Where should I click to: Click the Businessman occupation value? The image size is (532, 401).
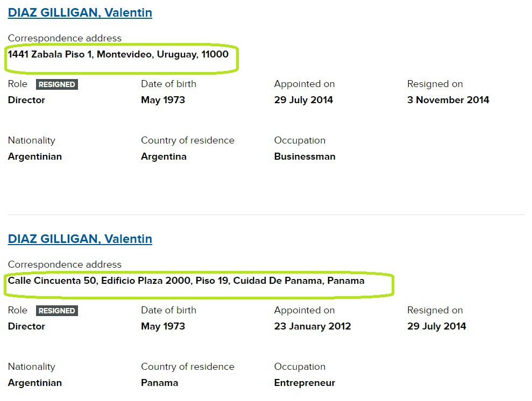point(304,156)
